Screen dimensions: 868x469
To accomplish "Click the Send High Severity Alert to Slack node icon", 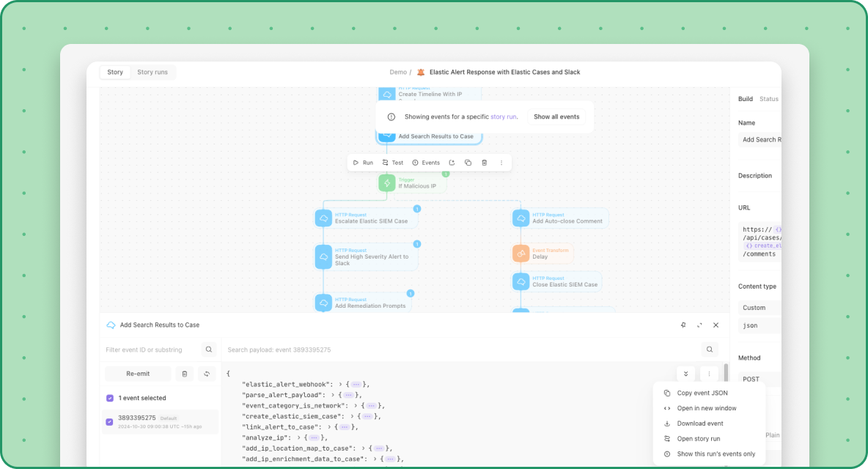I will 323,256.
